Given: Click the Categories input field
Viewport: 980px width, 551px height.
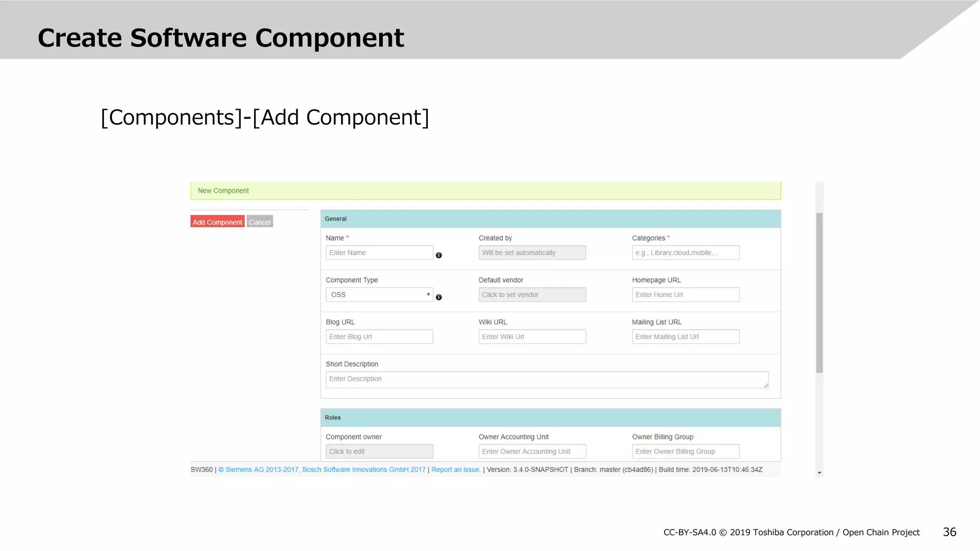Looking at the screenshot, I should point(686,253).
